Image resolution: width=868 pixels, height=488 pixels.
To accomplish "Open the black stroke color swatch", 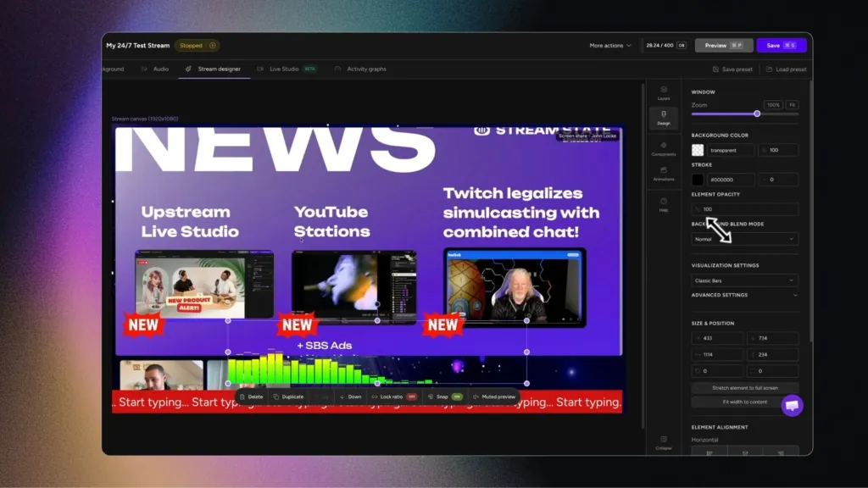I will click(x=698, y=180).
